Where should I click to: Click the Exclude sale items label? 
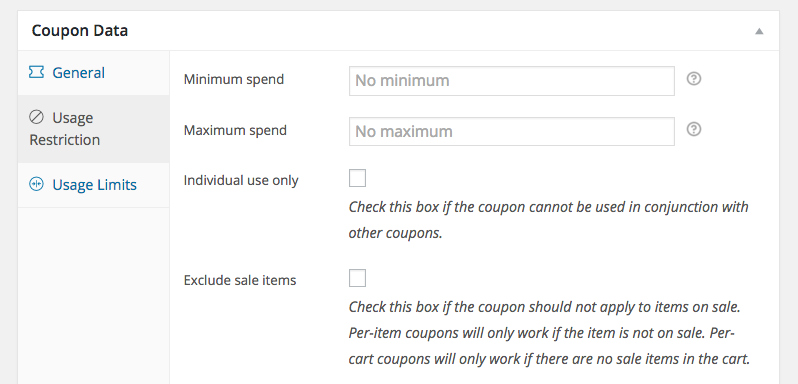coord(240,280)
